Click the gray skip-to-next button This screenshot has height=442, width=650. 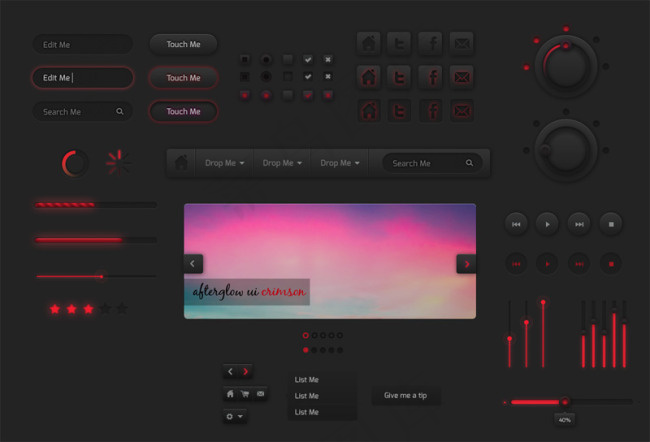tap(579, 224)
